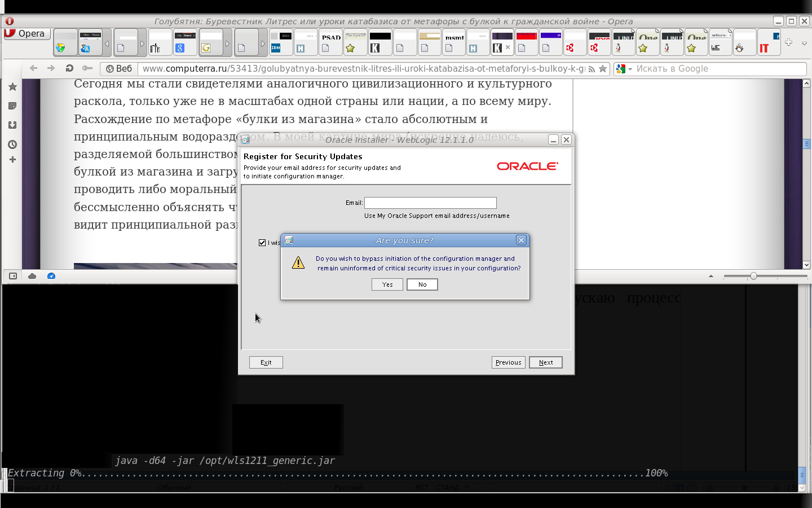812x508 pixels.
Task: Close the active tab with its X
Action: (507, 47)
